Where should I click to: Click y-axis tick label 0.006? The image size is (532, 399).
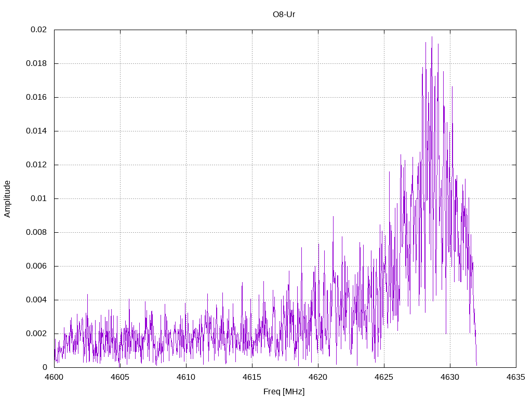[36, 266]
